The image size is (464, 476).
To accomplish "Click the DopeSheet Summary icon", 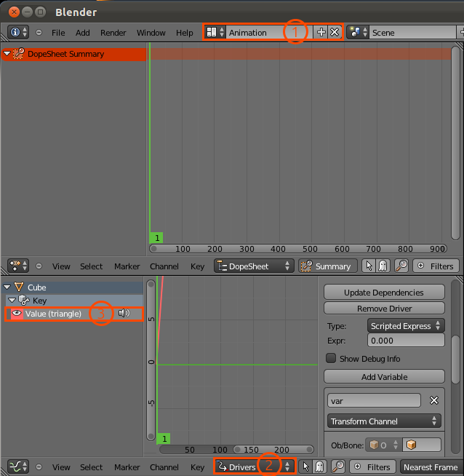I will click(18, 54).
